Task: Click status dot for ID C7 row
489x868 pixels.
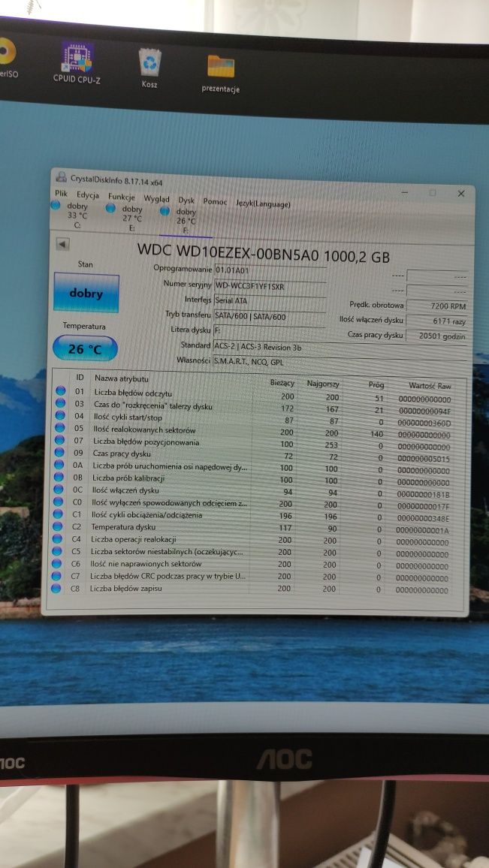Action: tap(56, 576)
